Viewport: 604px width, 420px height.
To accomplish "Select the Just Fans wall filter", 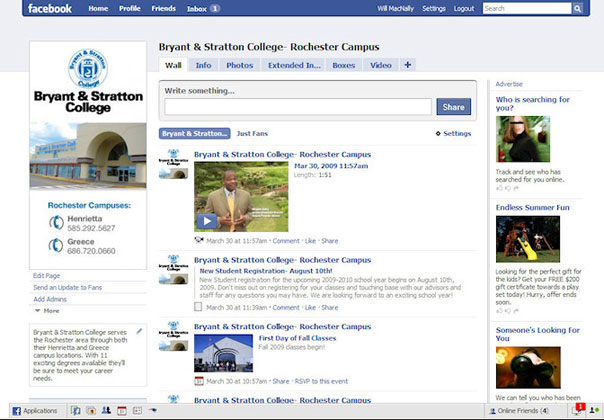I will click(x=252, y=133).
